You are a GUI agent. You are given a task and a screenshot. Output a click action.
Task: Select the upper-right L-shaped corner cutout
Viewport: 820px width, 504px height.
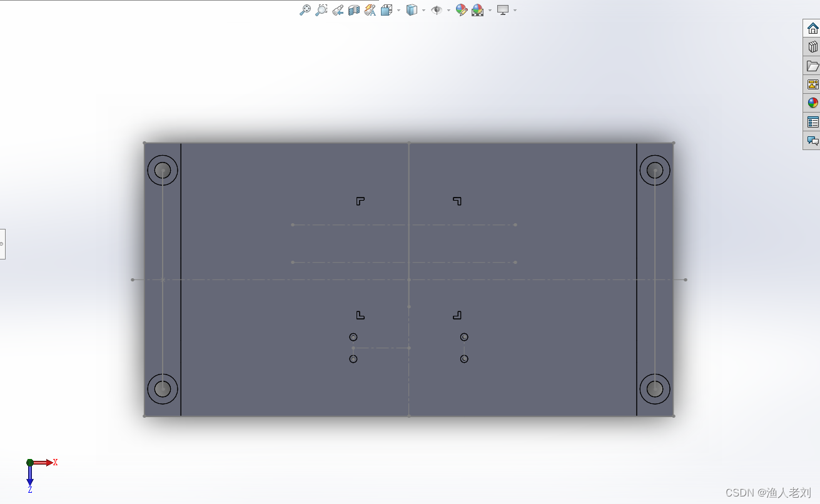point(457,201)
